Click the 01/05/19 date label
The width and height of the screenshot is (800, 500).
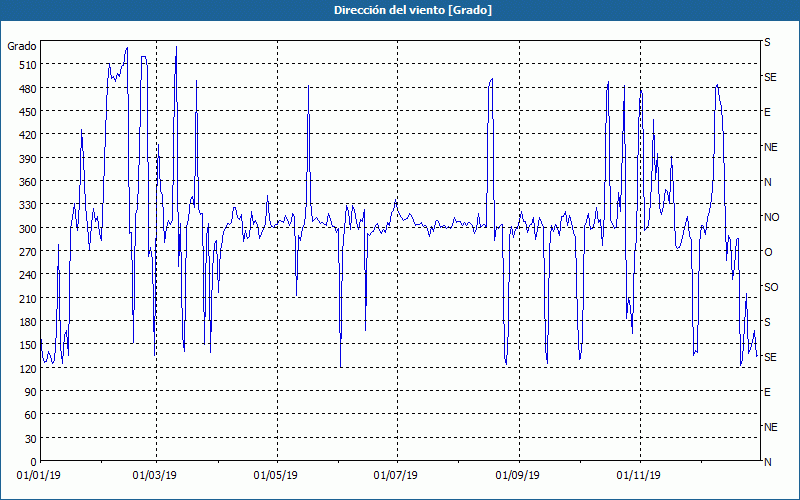point(276,476)
